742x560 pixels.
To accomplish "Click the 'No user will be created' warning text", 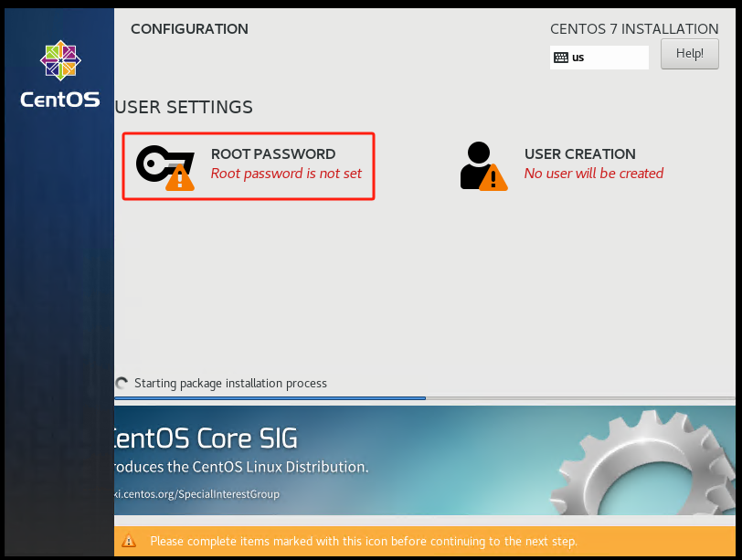I will [593, 174].
